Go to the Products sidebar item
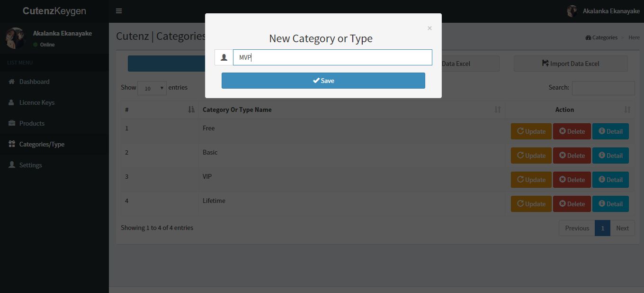Image resolution: width=644 pixels, height=293 pixels. pyautogui.click(x=32, y=123)
